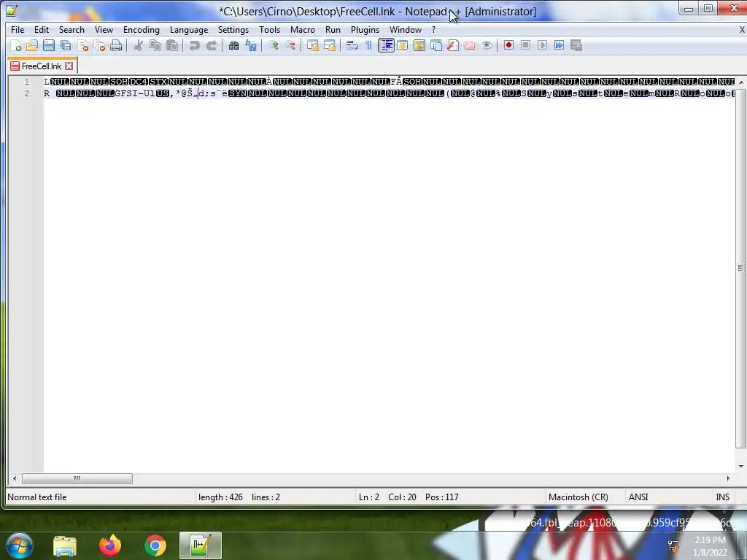The image size is (747, 560).
Task: Toggle word wrap toolbar icon
Action: 352,46
